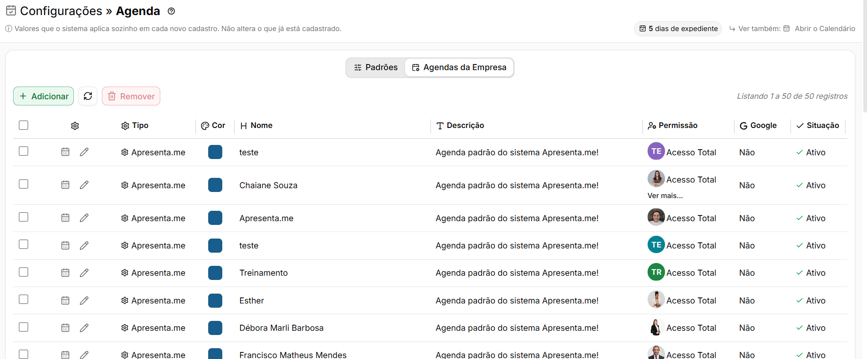Check the box for Chaiane Souza row
Screen dimensions: 868x359
coord(23,184)
